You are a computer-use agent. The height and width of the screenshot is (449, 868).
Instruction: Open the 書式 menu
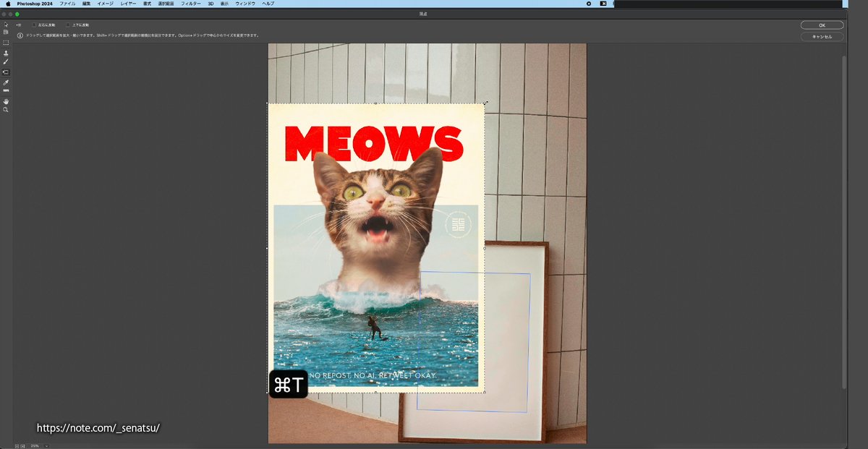click(147, 4)
